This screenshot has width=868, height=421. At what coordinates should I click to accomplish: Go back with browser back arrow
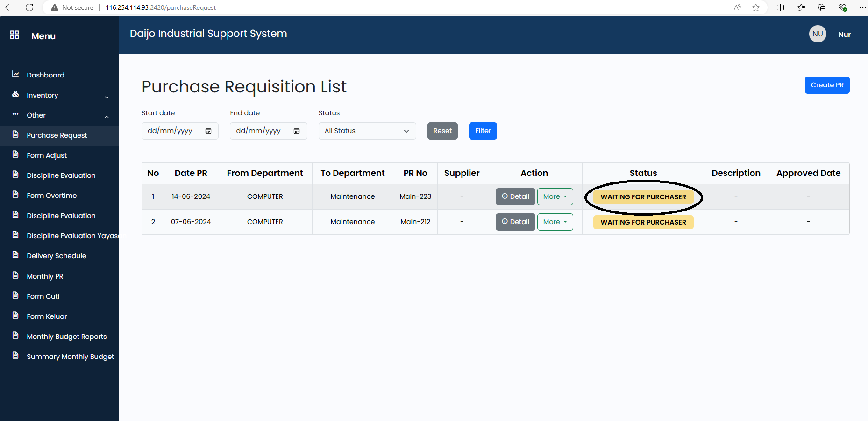tap(9, 7)
